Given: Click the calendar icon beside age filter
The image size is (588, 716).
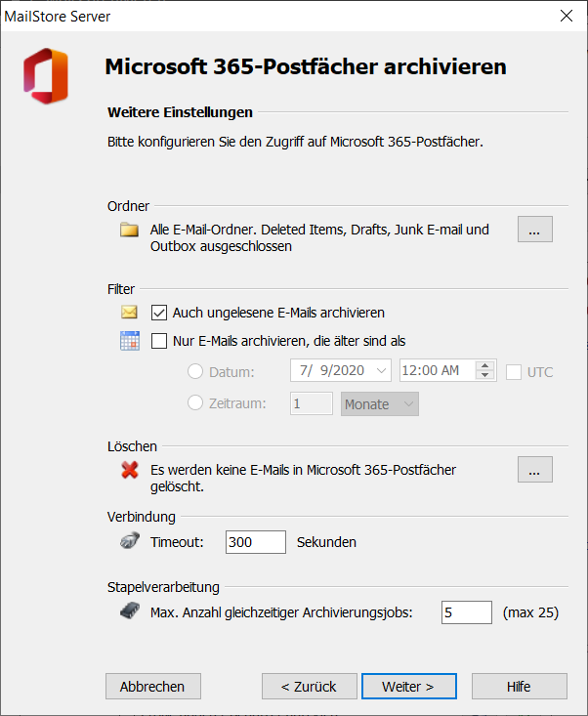Looking at the screenshot, I should click(130, 341).
